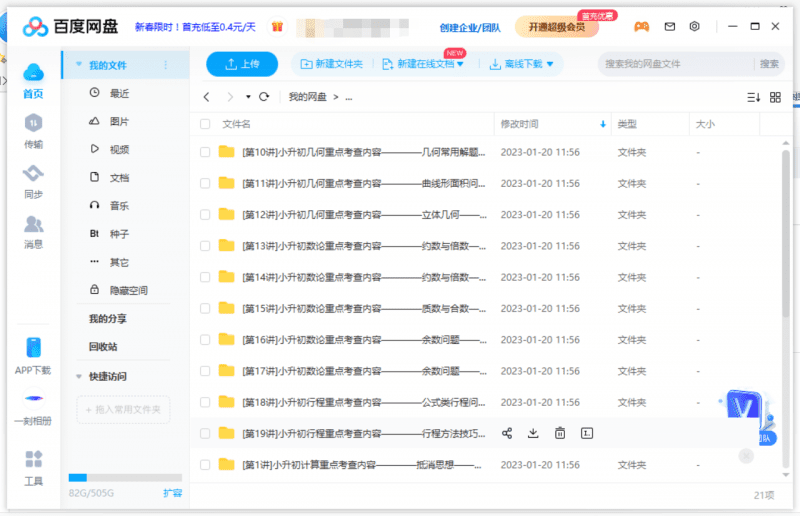Click the delete trash icon on the 第19讲 row
This screenshot has width=800, height=516.
pos(560,433)
